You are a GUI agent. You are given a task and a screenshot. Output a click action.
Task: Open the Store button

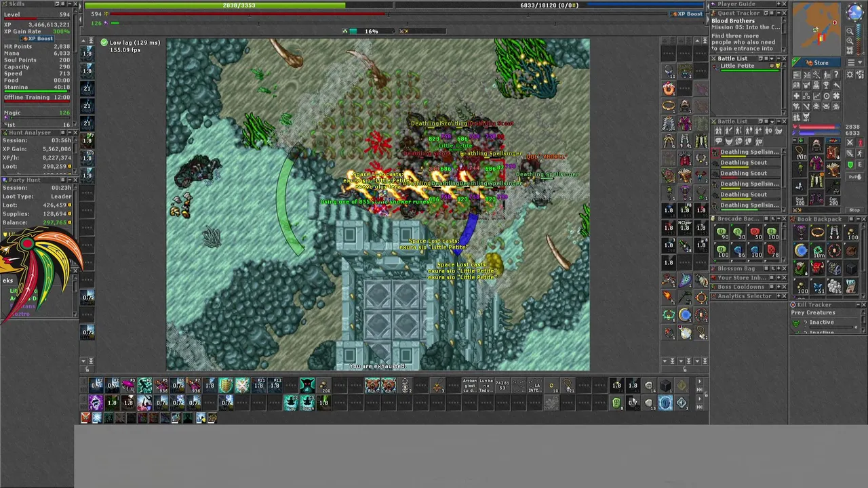click(x=817, y=63)
